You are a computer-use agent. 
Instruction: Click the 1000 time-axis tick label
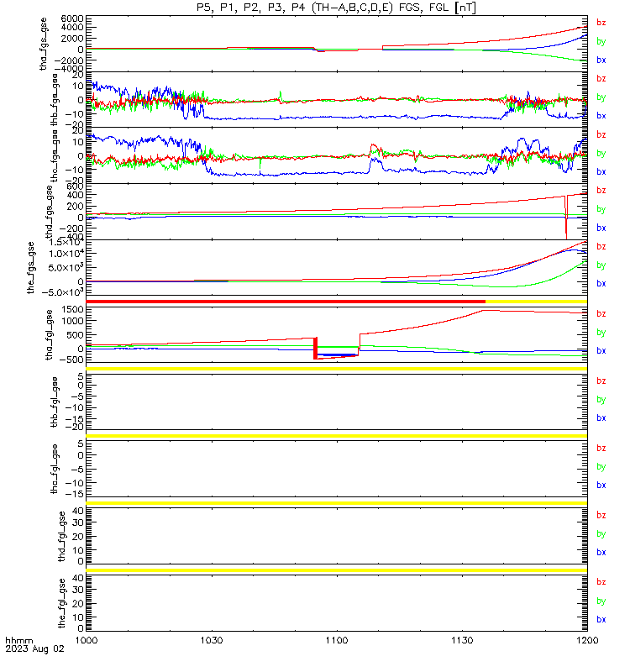pos(87,641)
